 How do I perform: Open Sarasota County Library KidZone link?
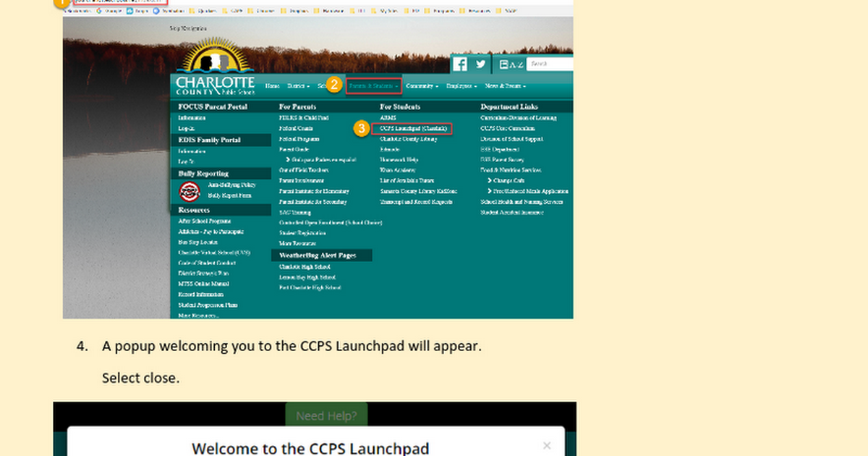pos(418,191)
